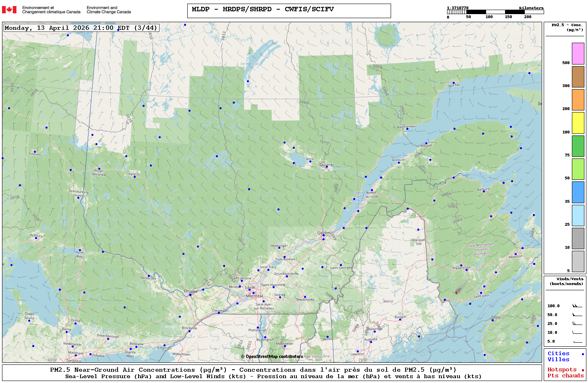588x383 pixels.
Task: Select the orange 200 concentration swatch
Action: tap(578, 100)
